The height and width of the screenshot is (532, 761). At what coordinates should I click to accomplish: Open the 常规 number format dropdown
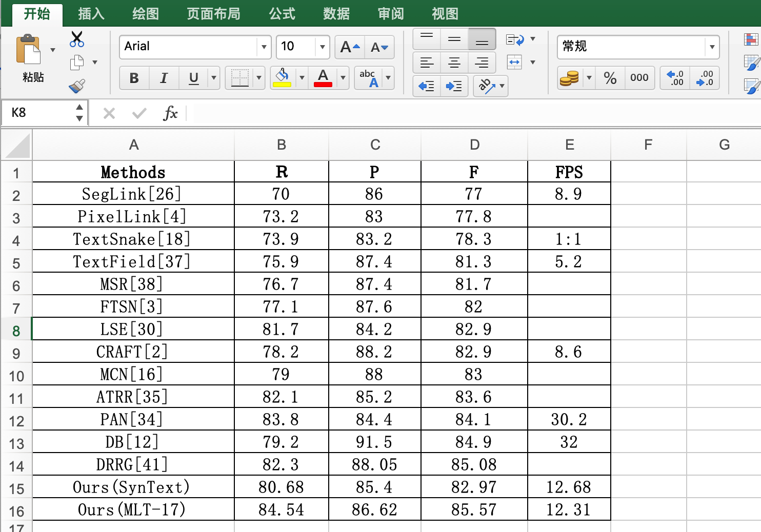coord(712,47)
